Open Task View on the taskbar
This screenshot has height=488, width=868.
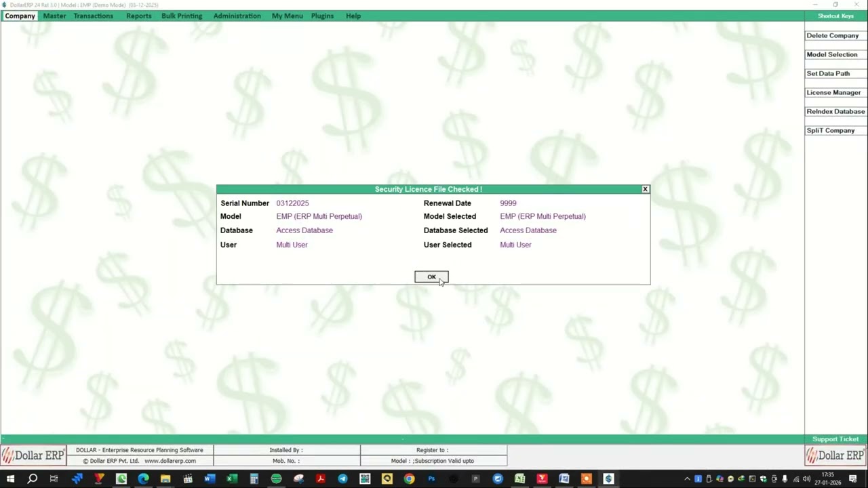[x=54, y=479]
